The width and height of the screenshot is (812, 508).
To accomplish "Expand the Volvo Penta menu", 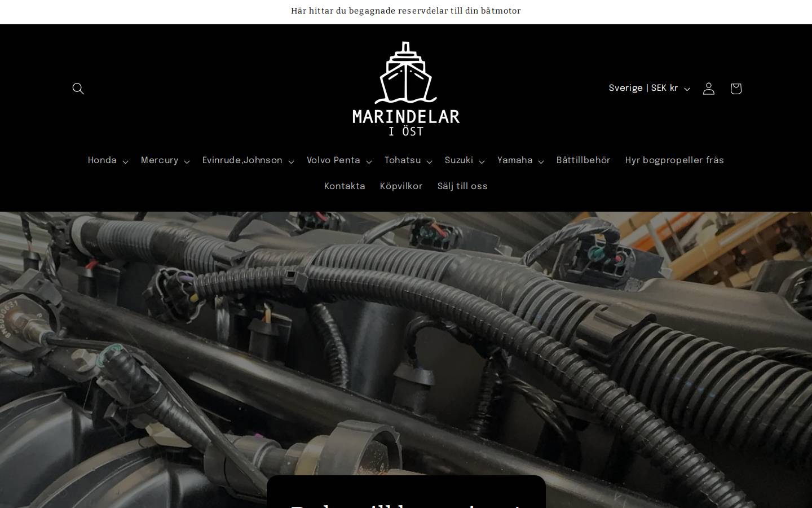I will point(339,161).
